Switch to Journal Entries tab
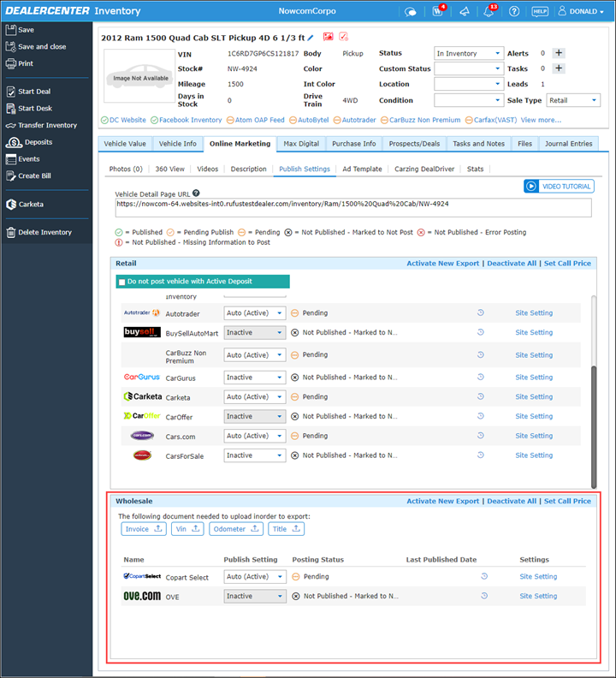 point(568,144)
